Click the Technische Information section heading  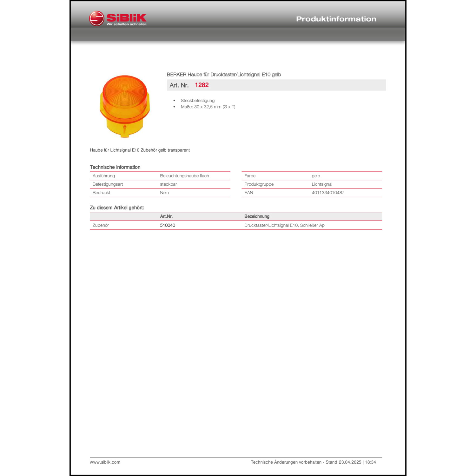[115, 167]
